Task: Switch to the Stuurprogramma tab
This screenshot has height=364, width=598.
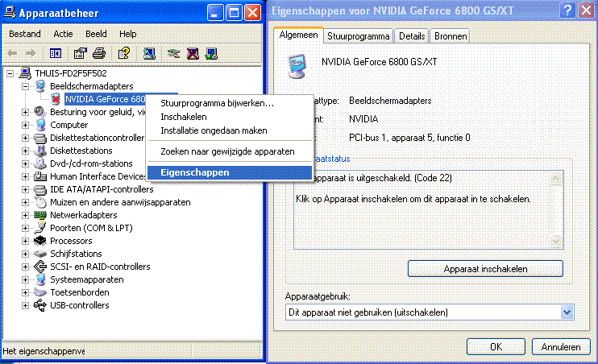Action: [359, 36]
